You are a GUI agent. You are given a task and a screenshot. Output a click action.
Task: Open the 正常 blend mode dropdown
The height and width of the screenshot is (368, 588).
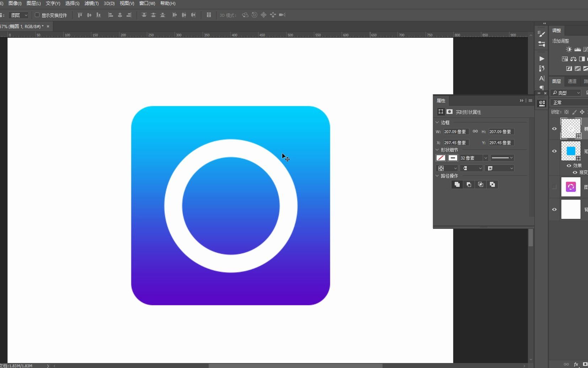coord(570,102)
